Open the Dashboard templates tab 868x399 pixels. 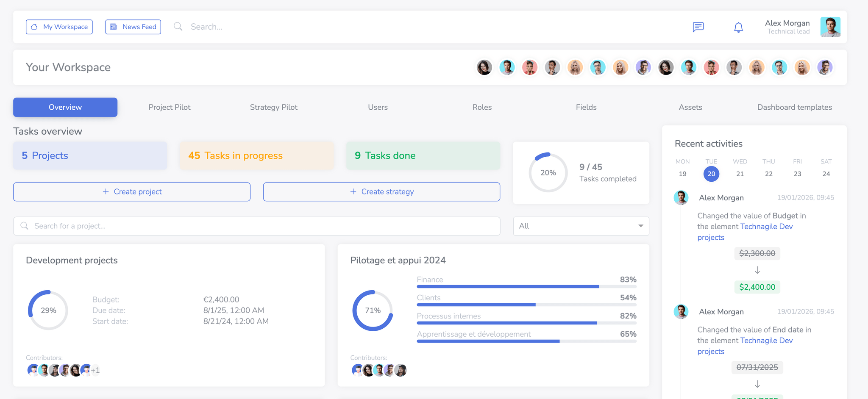pyautogui.click(x=794, y=107)
